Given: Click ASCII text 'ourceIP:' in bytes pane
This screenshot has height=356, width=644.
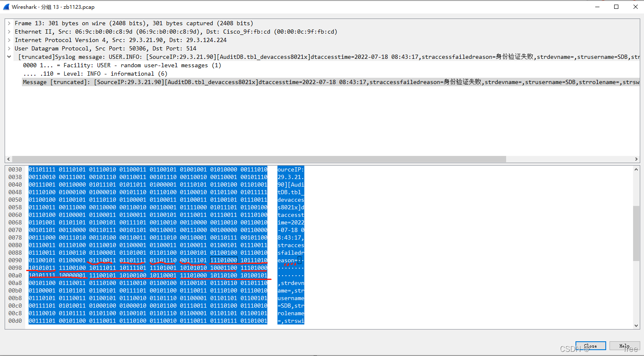Looking at the screenshot, I should click(x=290, y=170).
